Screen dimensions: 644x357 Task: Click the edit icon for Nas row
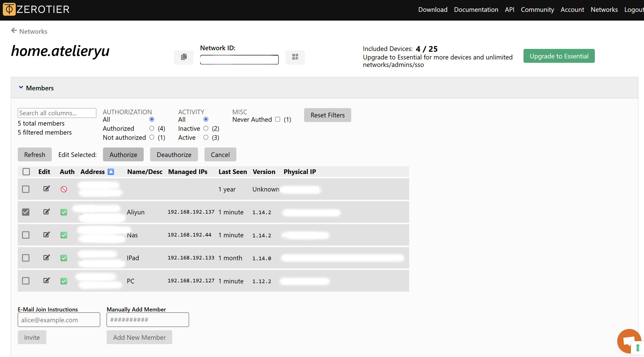pos(46,235)
